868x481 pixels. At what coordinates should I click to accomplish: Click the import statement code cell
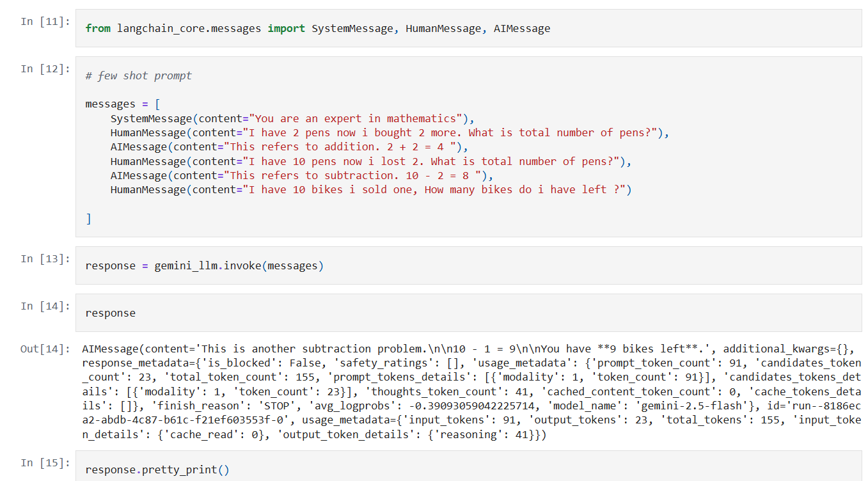[x=317, y=29]
